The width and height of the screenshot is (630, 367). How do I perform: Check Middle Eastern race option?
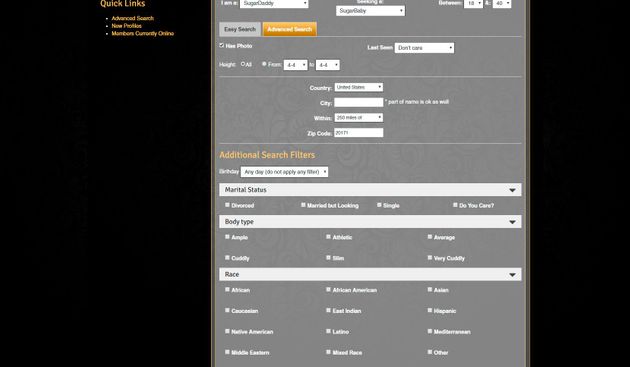[227, 352]
